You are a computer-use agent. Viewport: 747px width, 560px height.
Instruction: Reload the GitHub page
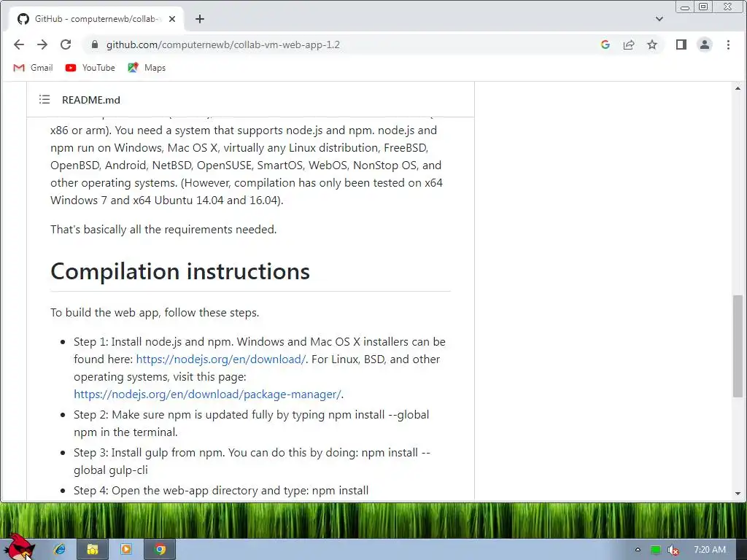(x=66, y=44)
